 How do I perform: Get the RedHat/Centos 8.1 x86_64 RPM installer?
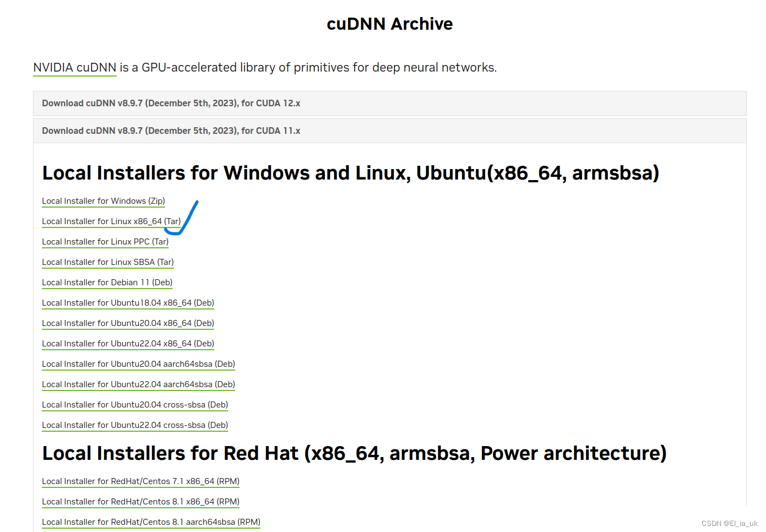(x=140, y=501)
